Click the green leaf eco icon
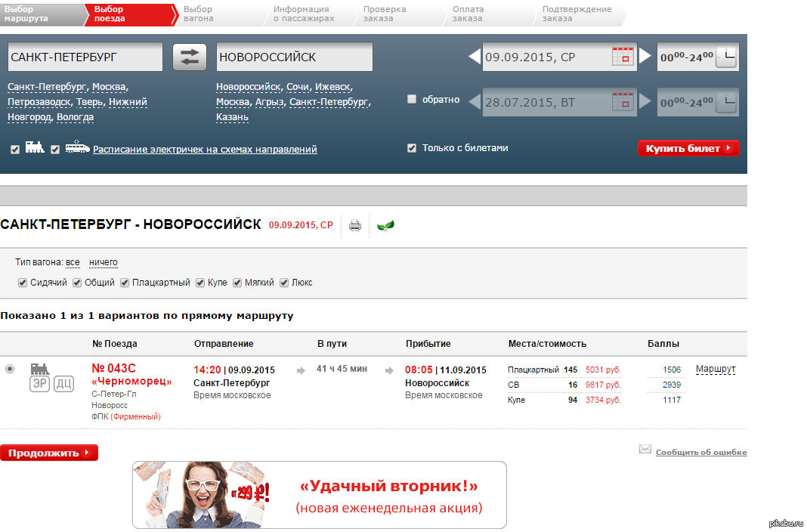Viewport: 807px width, 532px height. [x=385, y=225]
